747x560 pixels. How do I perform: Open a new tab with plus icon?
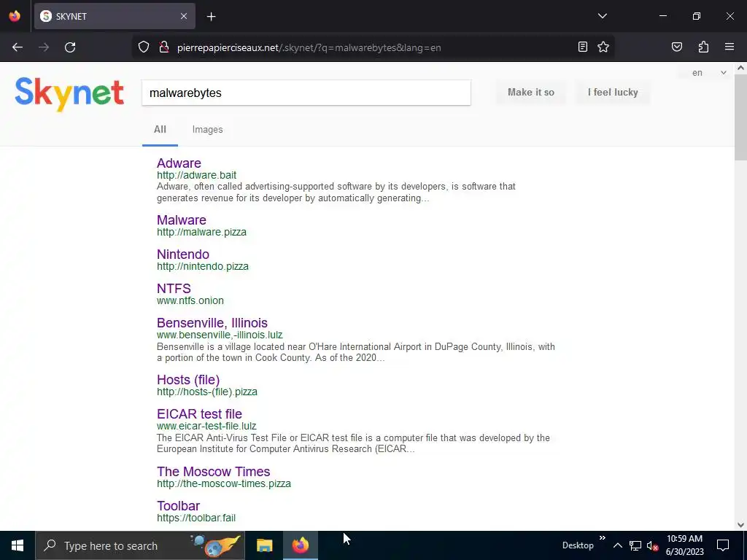[x=211, y=17]
